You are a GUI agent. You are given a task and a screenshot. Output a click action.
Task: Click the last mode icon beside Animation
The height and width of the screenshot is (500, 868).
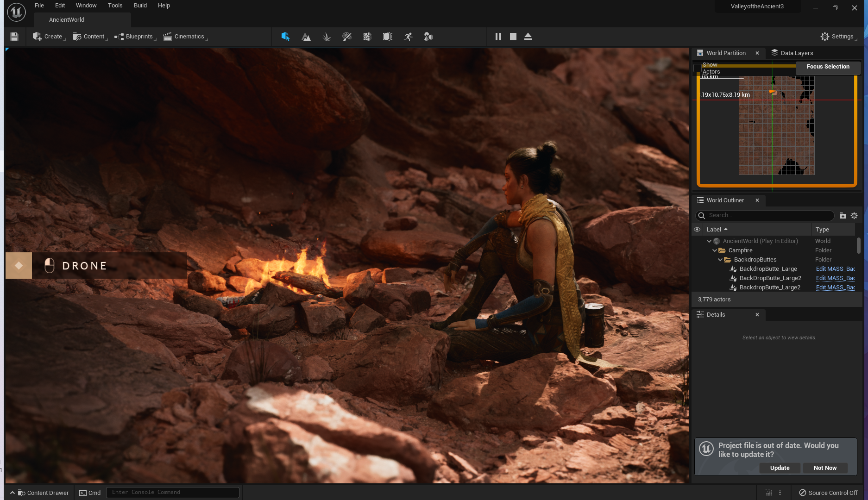[428, 37]
